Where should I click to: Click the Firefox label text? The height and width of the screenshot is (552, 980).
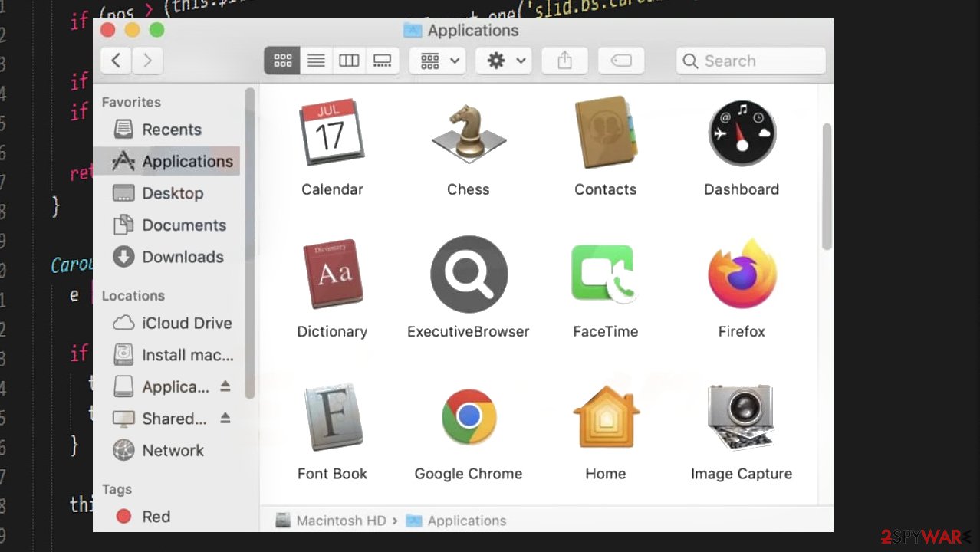coord(742,332)
